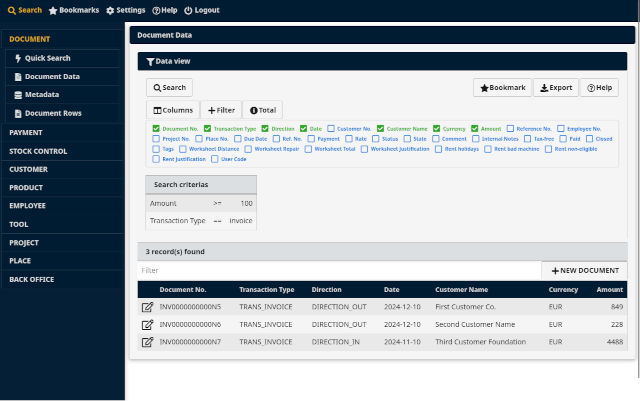
Task: Click the Filter text input field
Action: [x=338, y=271]
